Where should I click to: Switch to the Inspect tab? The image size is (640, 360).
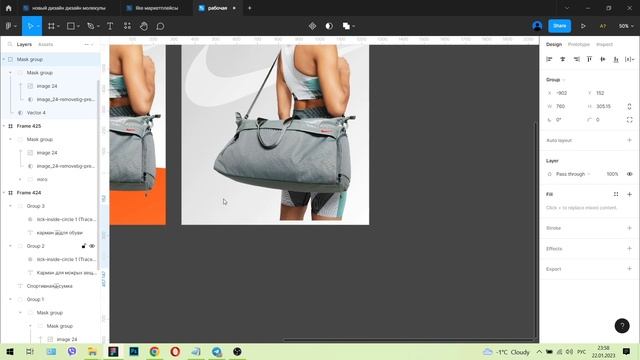click(604, 44)
